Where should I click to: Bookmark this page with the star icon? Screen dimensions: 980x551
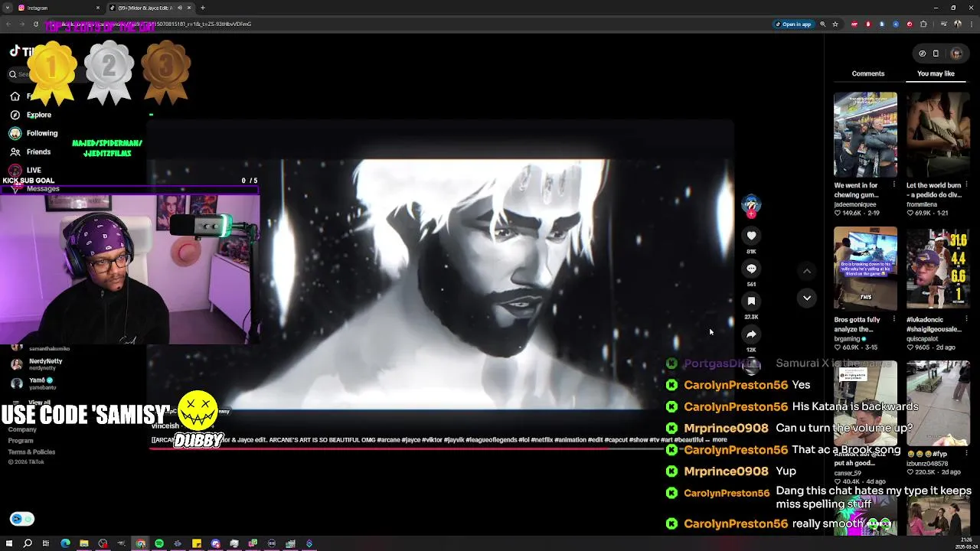click(835, 24)
